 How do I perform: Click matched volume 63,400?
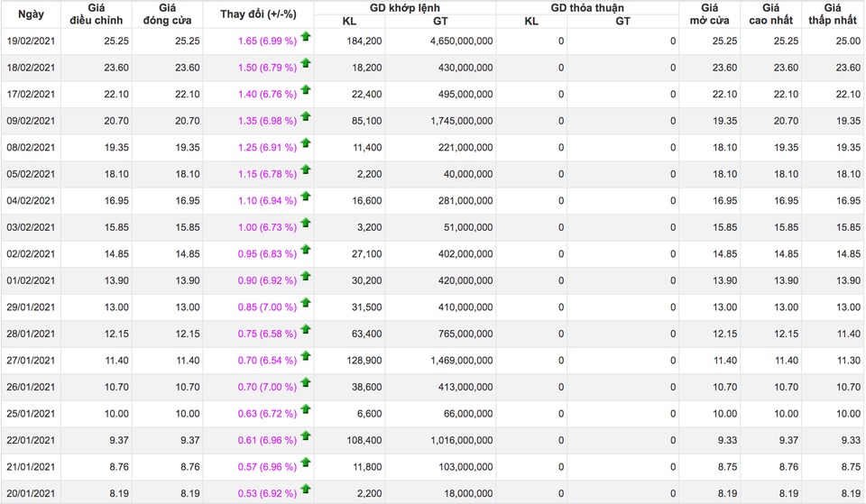(x=367, y=334)
